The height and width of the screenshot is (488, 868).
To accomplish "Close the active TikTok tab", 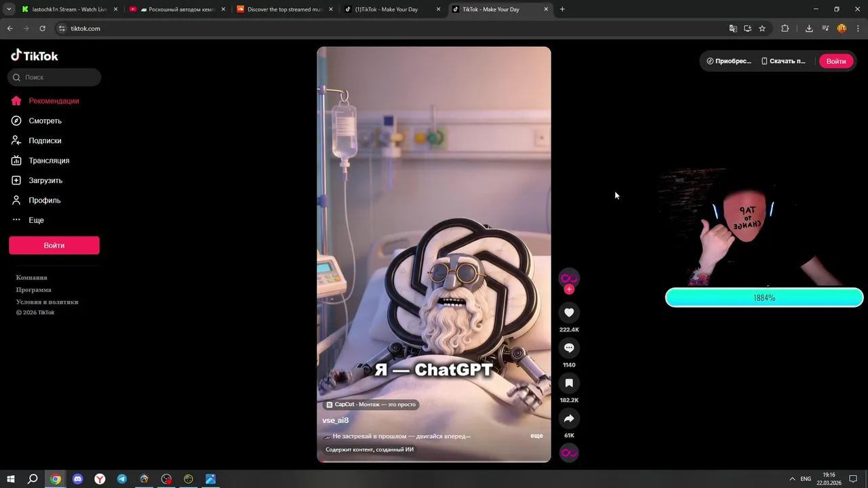I will pyautogui.click(x=546, y=9).
